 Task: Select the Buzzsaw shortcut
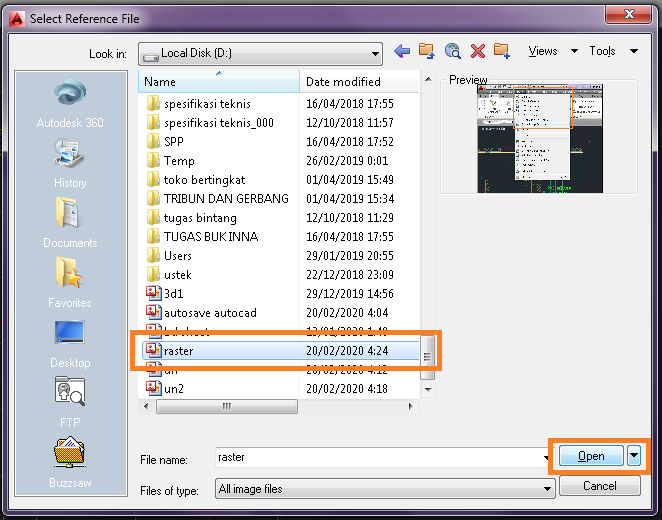pos(70,462)
